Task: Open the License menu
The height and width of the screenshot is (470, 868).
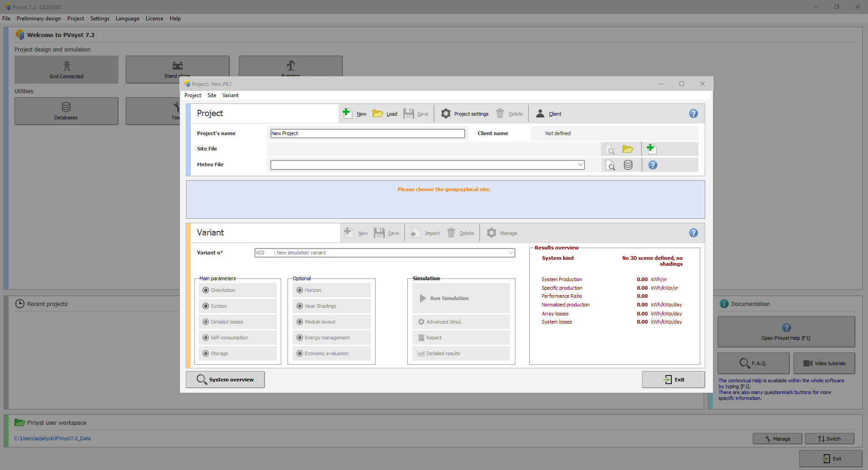Action: (x=154, y=19)
